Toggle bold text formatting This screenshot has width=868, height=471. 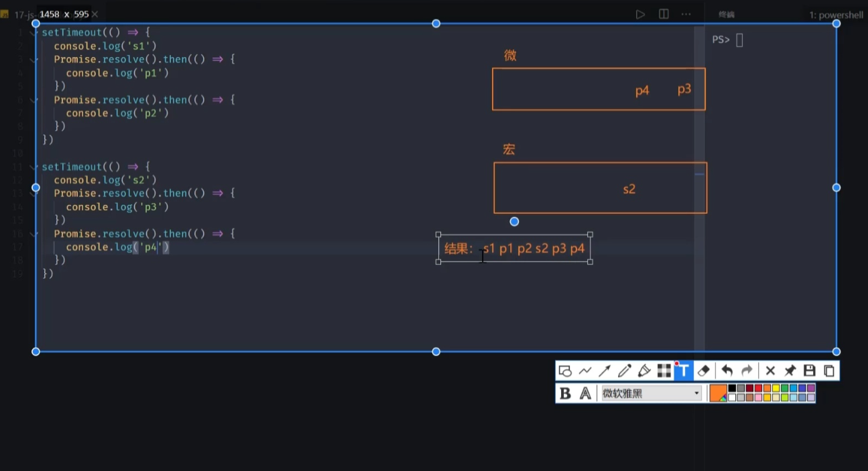(x=565, y=393)
